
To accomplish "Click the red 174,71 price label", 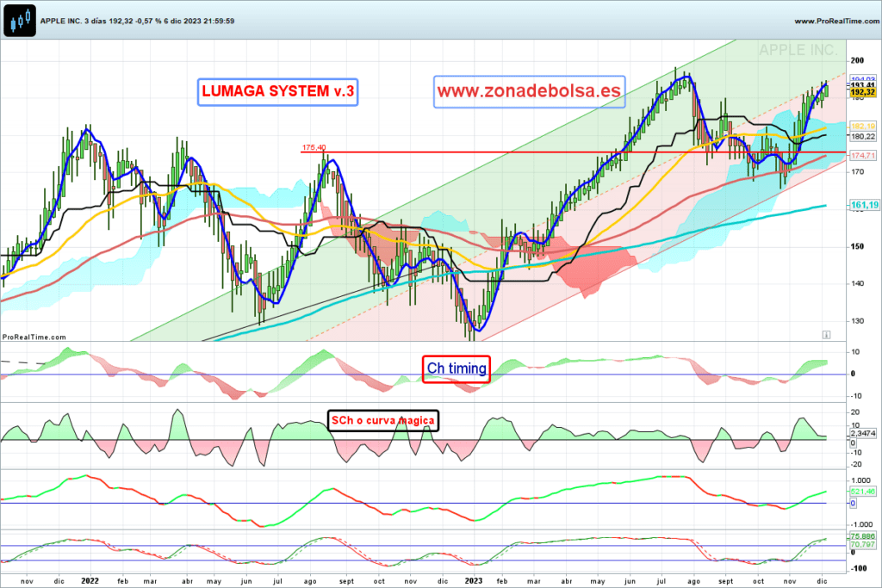I will click(x=863, y=155).
